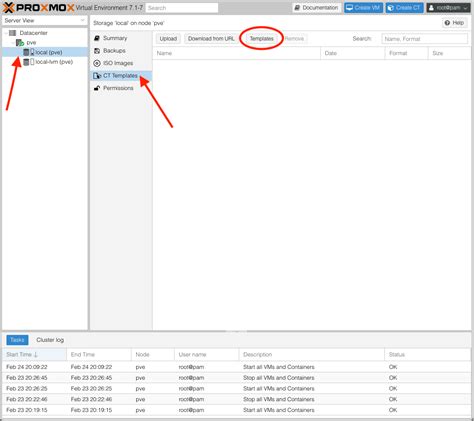This screenshot has width=474, height=421.
Task: Select the task started Feb 23 20:22:46
Action: [237, 399]
